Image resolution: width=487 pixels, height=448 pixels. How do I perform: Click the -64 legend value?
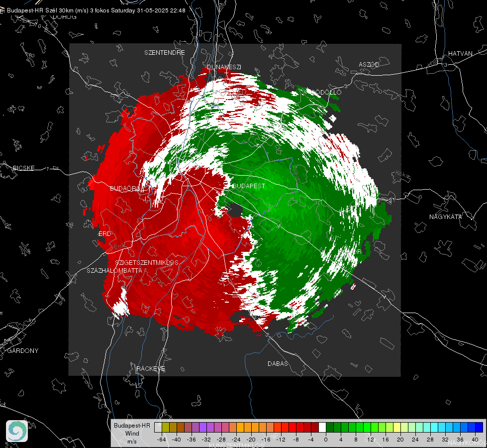(x=162, y=440)
